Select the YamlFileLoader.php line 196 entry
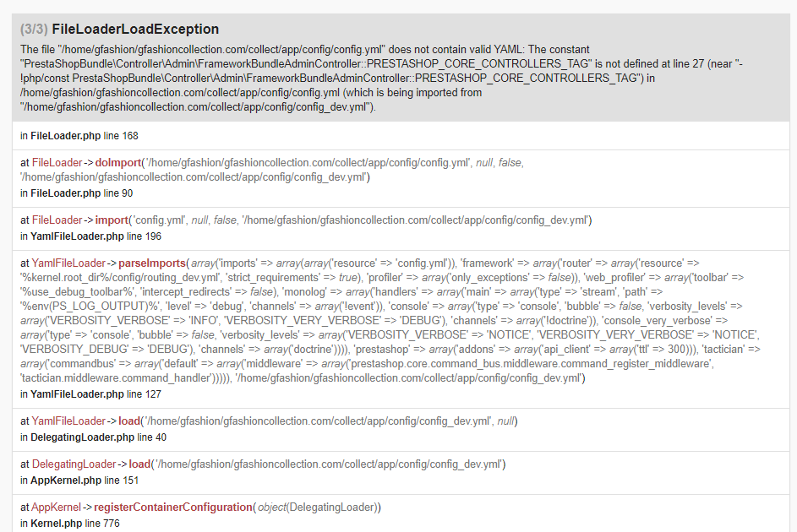This screenshot has height=532, width=797. (91, 236)
